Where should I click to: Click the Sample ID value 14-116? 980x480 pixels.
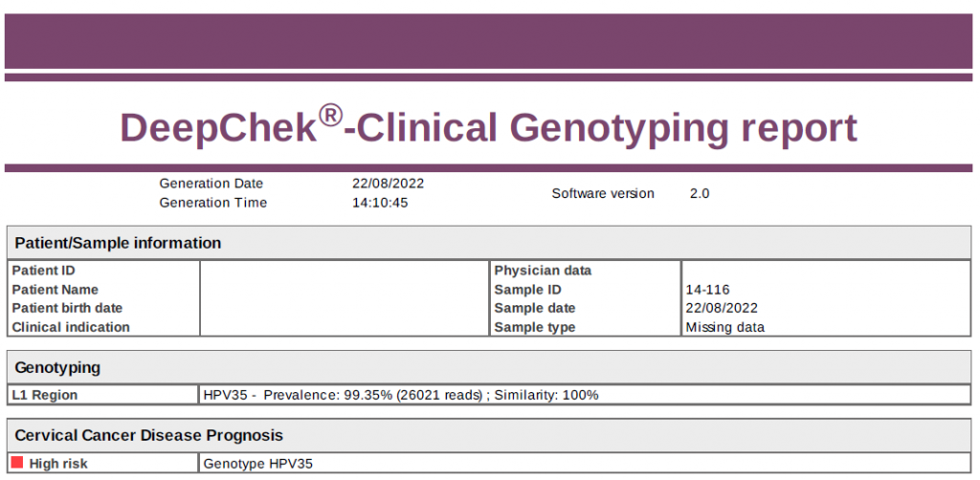[708, 290]
